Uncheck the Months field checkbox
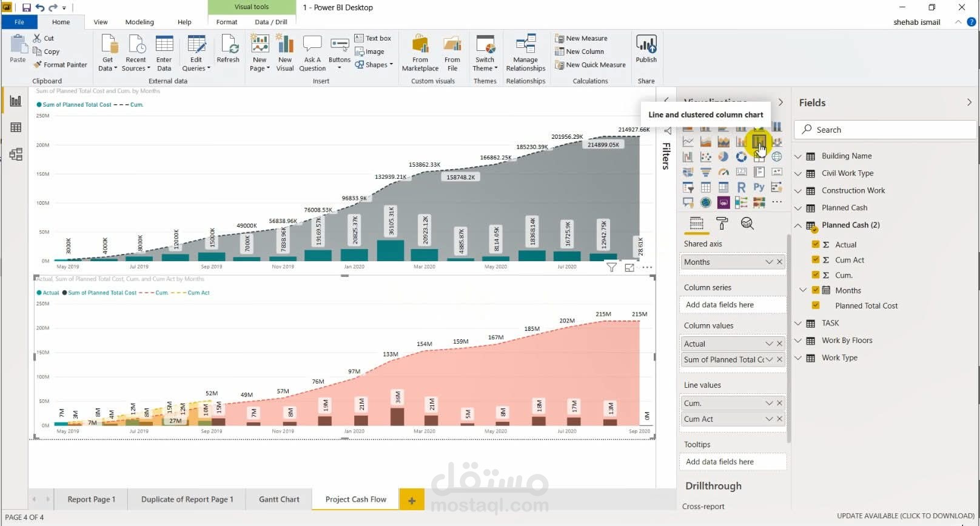 pyautogui.click(x=816, y=290)
